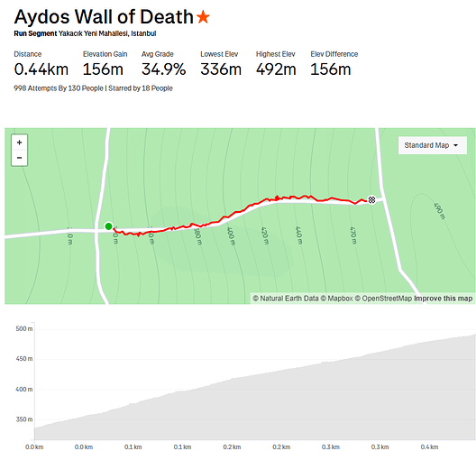Click the 0.44km distance value
476x451 pixels.
[41, 69]
